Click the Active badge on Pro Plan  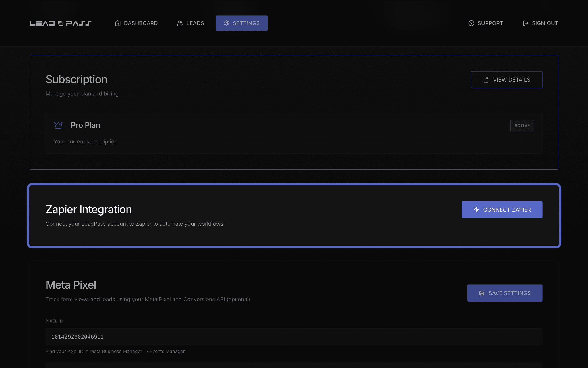[x=522, y=126]
